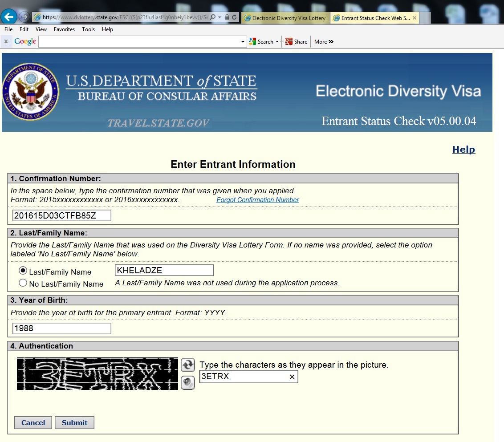
Task: Click the Google logo on toolbar
Action: [25, 41]
